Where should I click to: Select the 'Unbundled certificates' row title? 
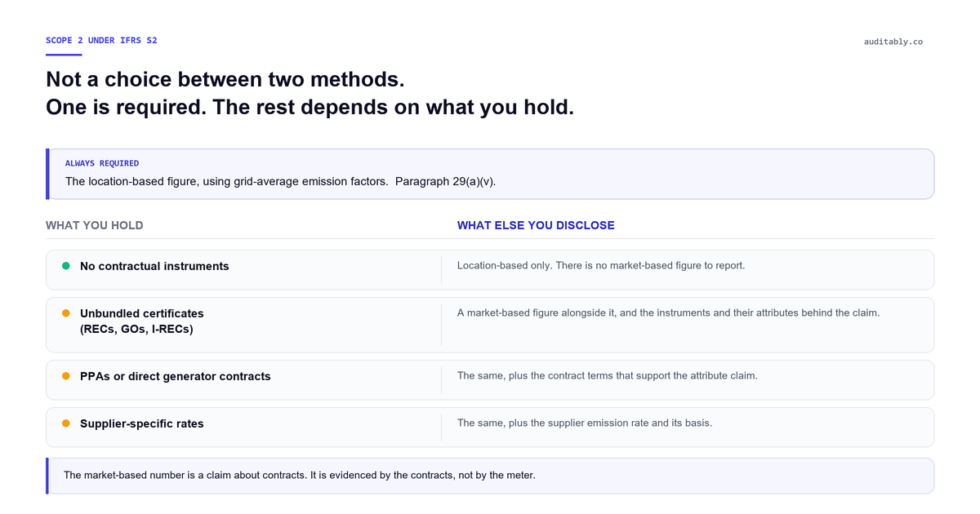tap(142, 313)
